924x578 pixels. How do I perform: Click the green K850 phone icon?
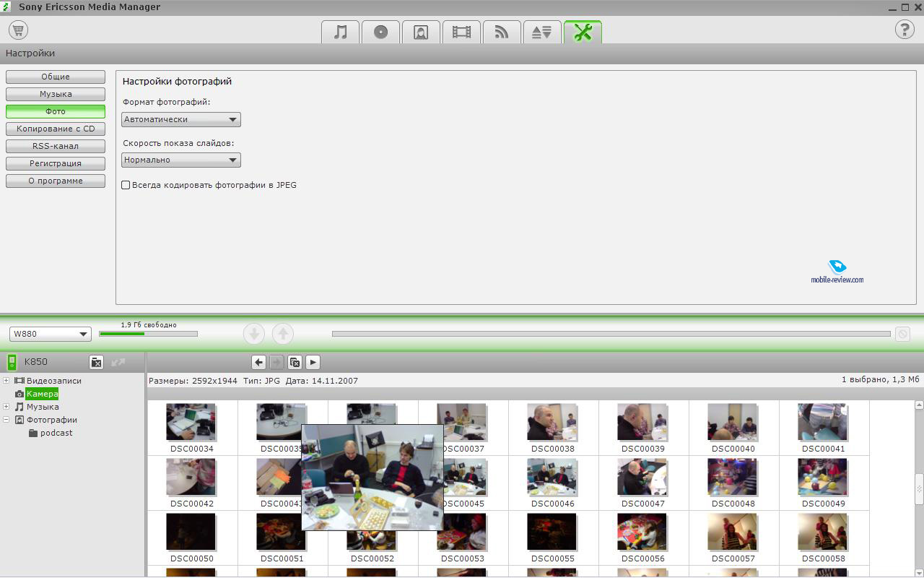click(x=12, y=362)
